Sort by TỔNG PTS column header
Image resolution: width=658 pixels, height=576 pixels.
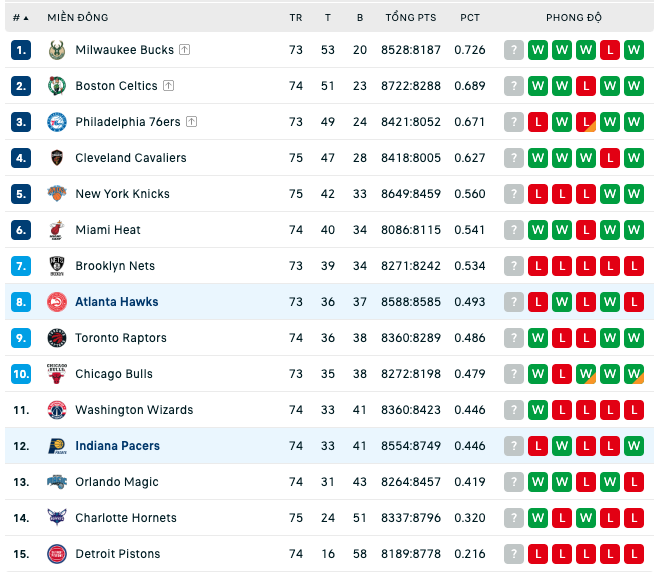(x=411, y=18)
